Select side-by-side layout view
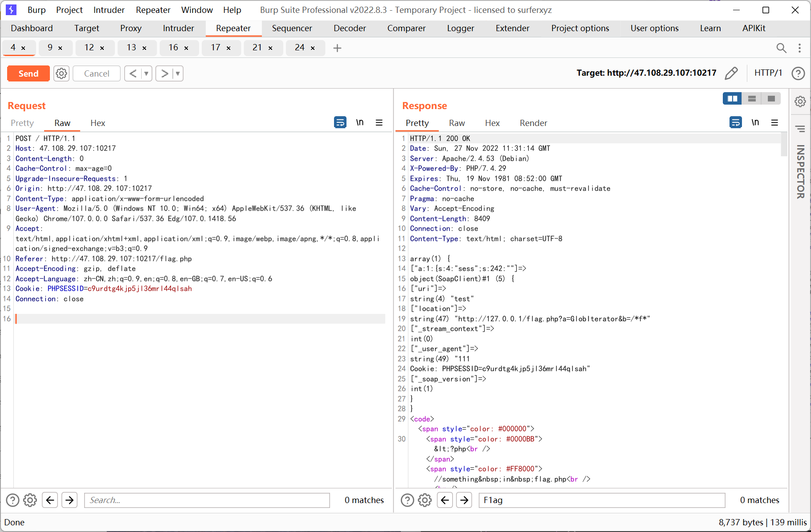This screenshot has height=532, width=811. pos(732,98)
